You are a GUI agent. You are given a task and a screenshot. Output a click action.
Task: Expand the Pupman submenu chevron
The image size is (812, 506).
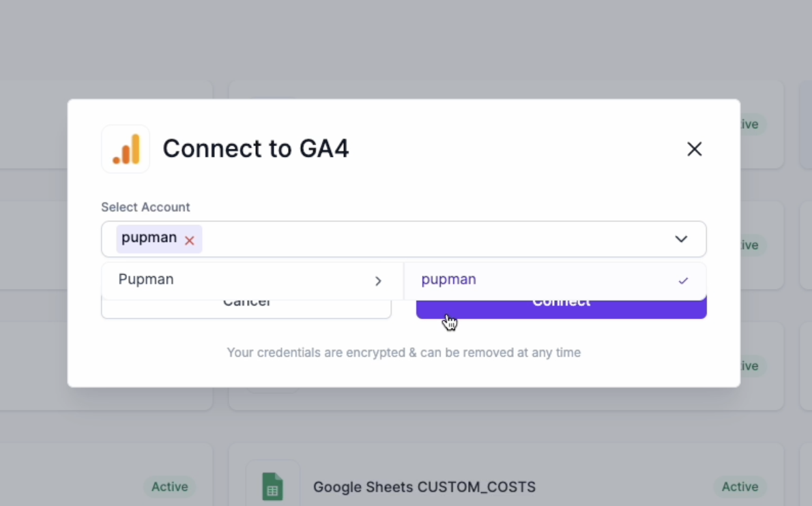(378, 281)
